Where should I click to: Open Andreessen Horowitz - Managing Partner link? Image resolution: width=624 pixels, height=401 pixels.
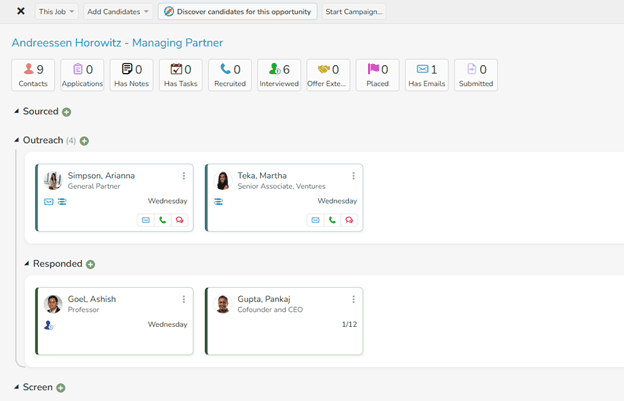tap(117, 43)
